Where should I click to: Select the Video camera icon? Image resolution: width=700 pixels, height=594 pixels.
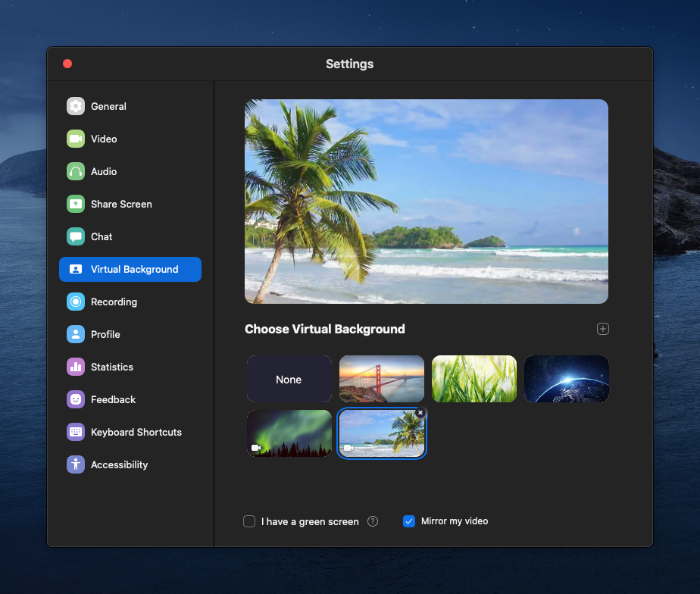point(76,139)
